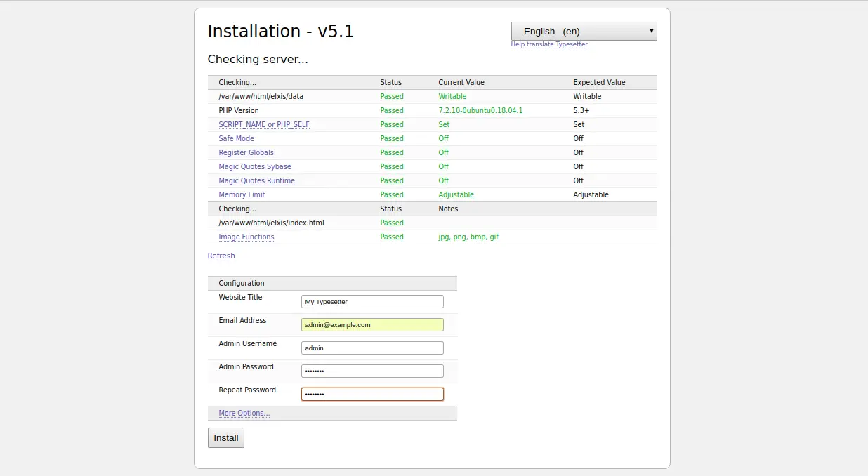Click the language selector arrow
Screen dimensions: 868x476
[650, 31]
